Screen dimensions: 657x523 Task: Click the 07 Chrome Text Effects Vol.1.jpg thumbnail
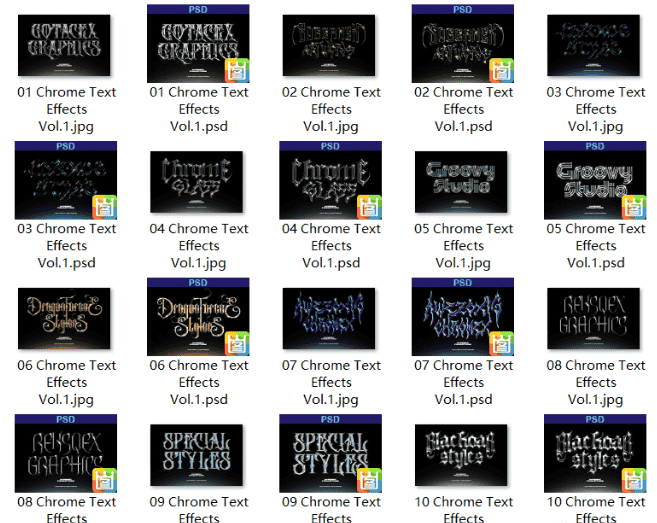[329, 318]
